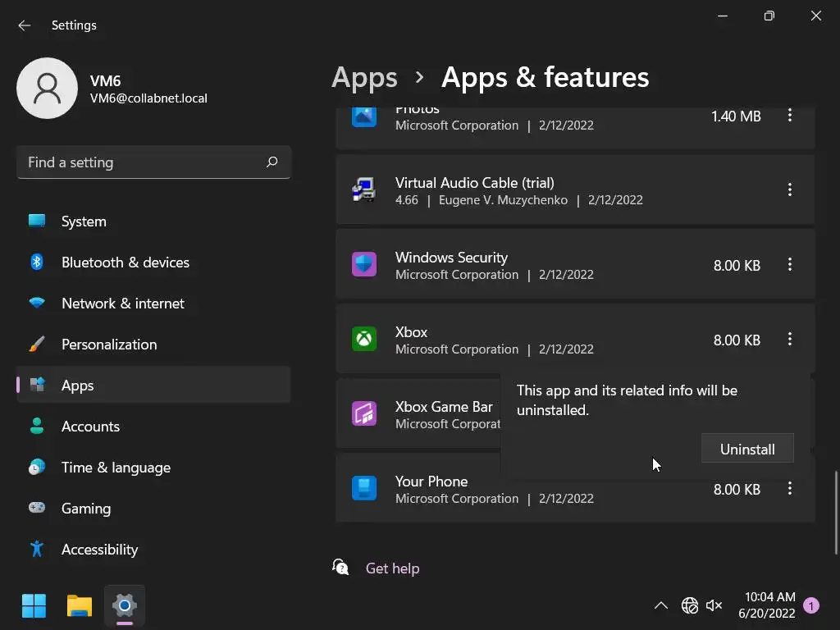Go to Bluetooth & devices settings
The image size is (840, 630).
pos(125,262)
